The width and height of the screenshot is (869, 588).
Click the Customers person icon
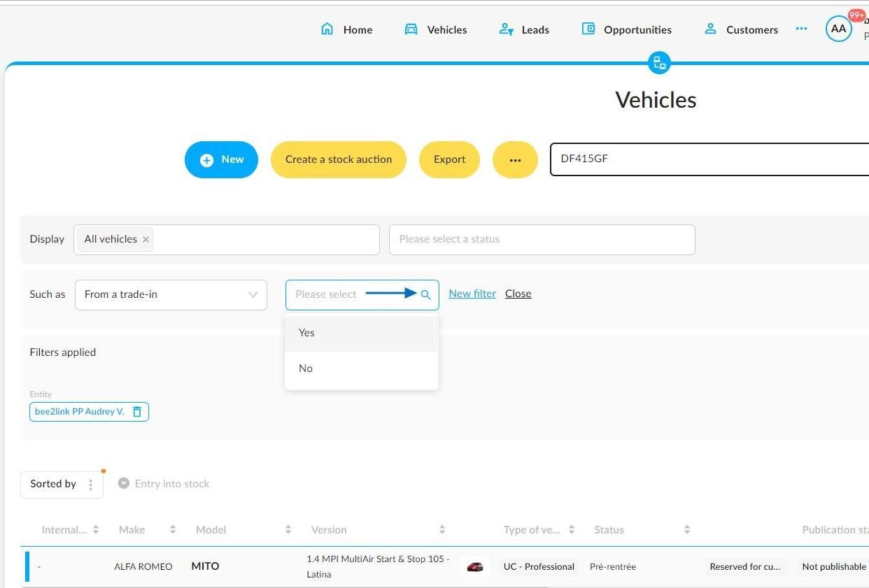tap(710, 29)
